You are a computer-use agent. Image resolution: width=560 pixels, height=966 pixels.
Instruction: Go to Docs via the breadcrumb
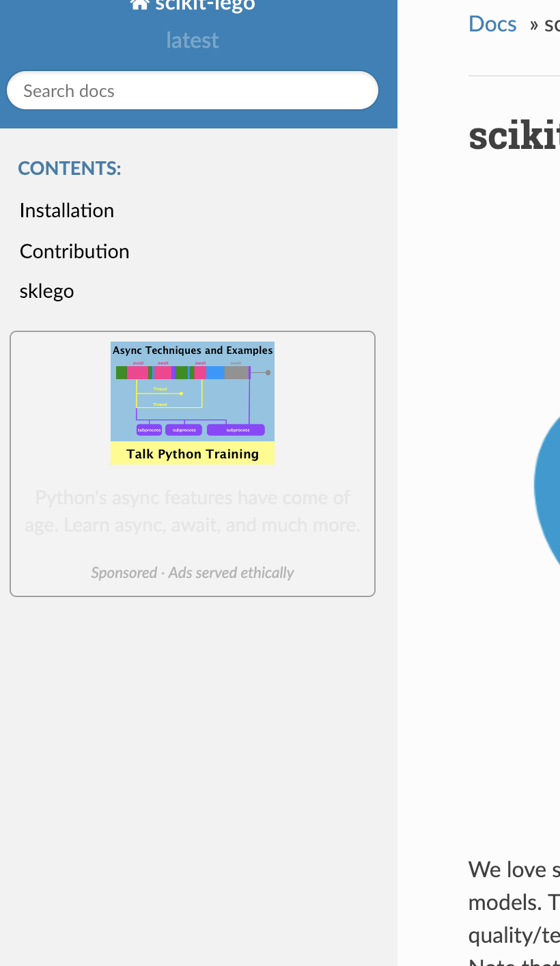[x=492, y=24]
